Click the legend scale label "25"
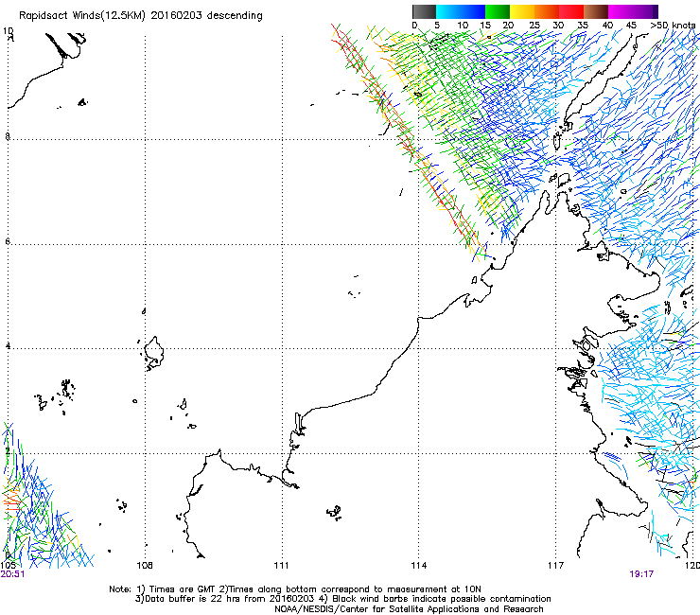700x615 pixels. [x=534, y=26]
